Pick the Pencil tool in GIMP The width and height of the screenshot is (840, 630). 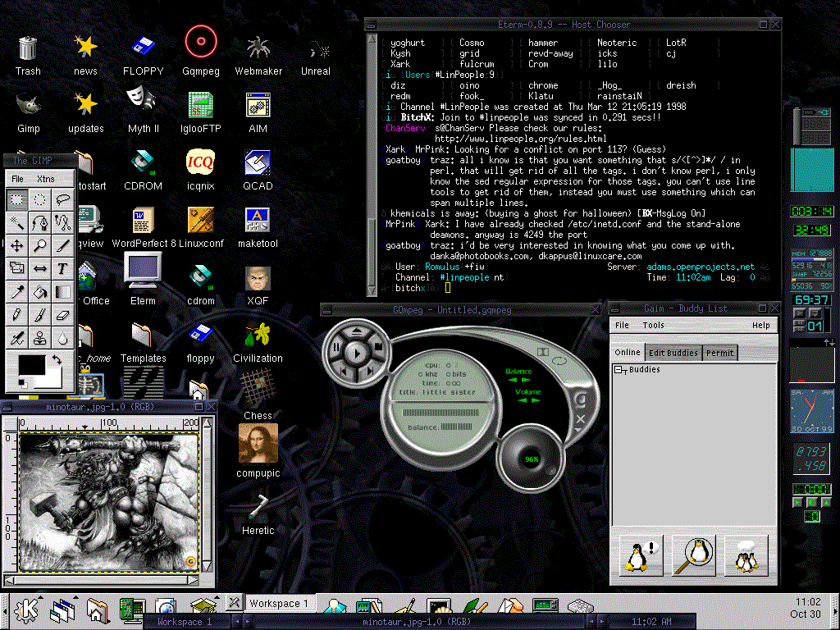[16, 314]
